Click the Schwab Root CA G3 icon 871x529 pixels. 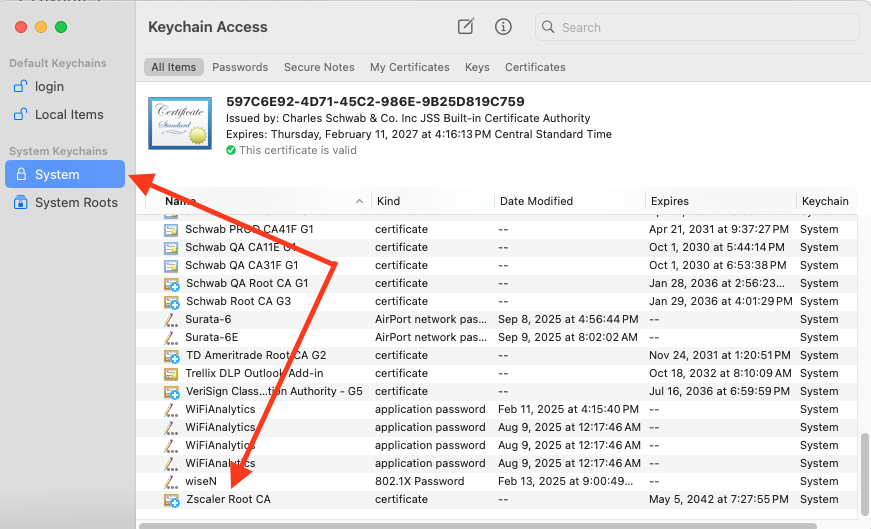point(171,301)
